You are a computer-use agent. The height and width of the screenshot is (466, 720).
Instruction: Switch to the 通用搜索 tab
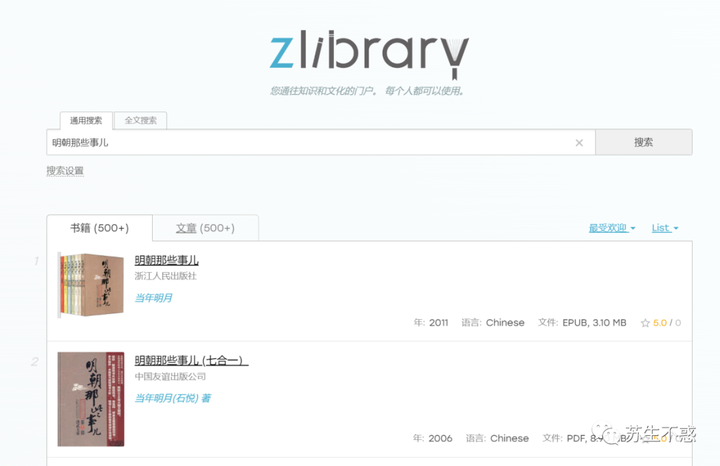coord(86,120)
